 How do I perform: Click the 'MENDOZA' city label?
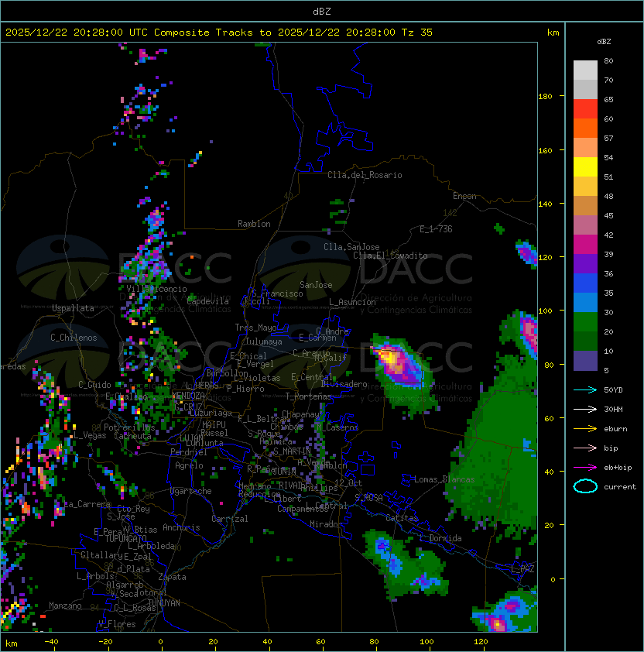pos(188,396)
